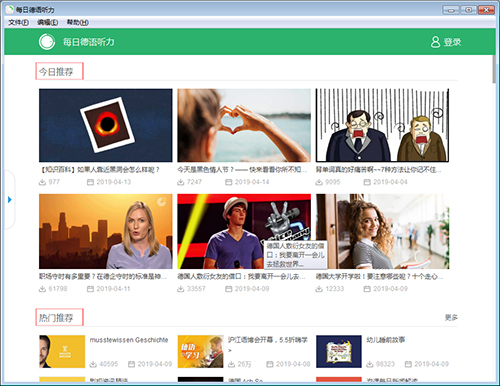Open the 文件(F) menu
This screenshot has height=386, width=500.
[18, 22]
